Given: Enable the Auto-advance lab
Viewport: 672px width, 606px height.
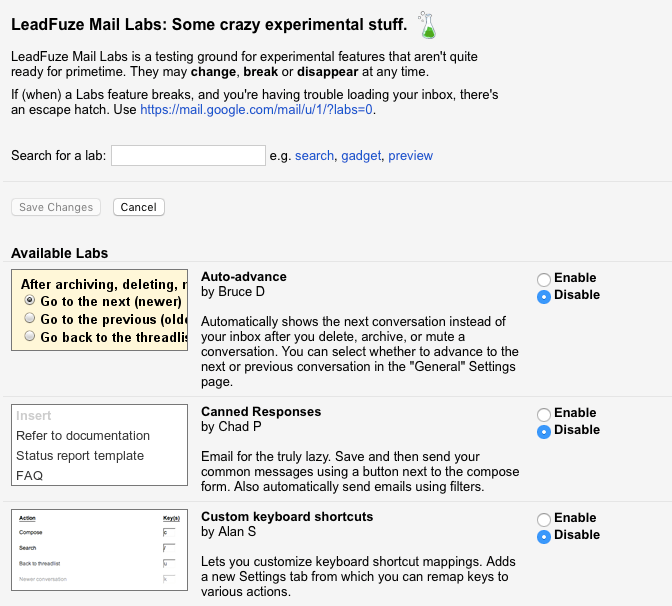Looking at the screenshot, I should [544, 279].
